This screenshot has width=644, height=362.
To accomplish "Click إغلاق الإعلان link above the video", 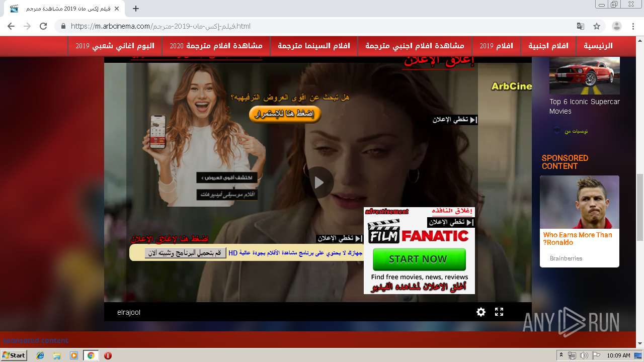I will point(439,61).
